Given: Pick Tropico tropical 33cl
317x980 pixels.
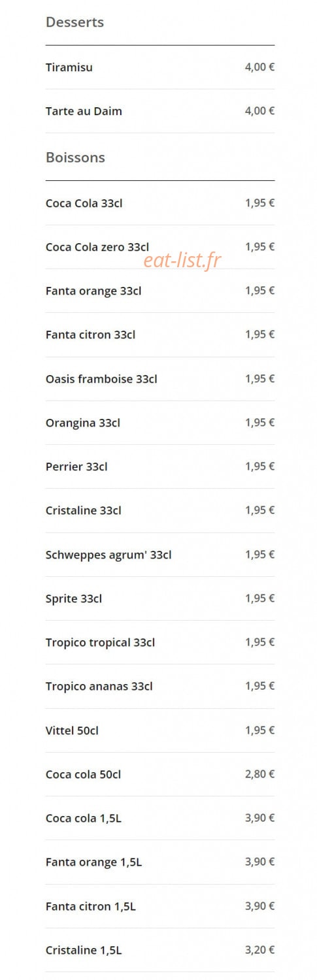Looking at the screenshot, I should (x=160, y=642).
